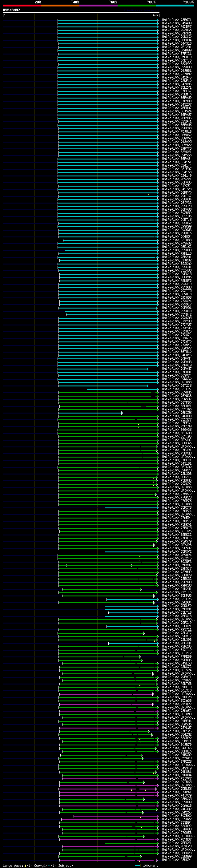Select the UniRef100_Q42945 label
This screenshot has width=197, height=868.
(x=176, y=78)
